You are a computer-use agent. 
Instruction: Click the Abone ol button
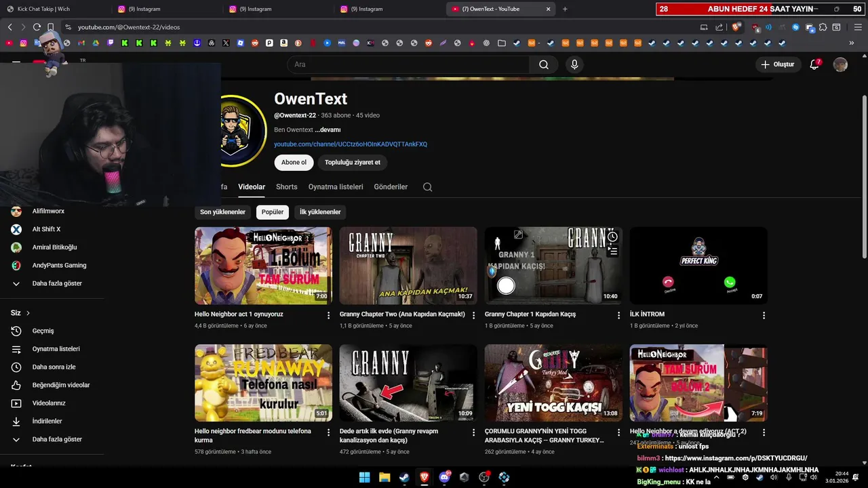tap(294, 163)
